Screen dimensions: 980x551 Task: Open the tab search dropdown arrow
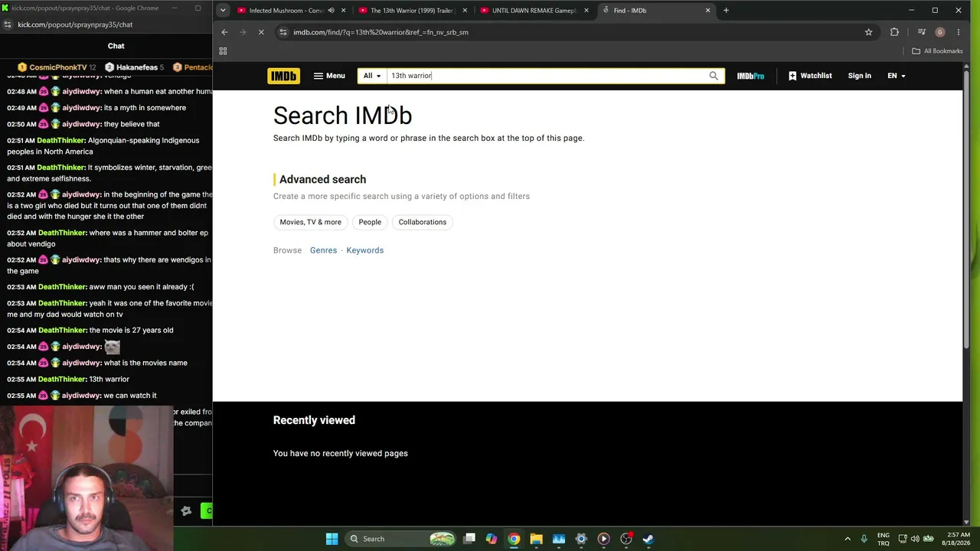pos(222,11)
